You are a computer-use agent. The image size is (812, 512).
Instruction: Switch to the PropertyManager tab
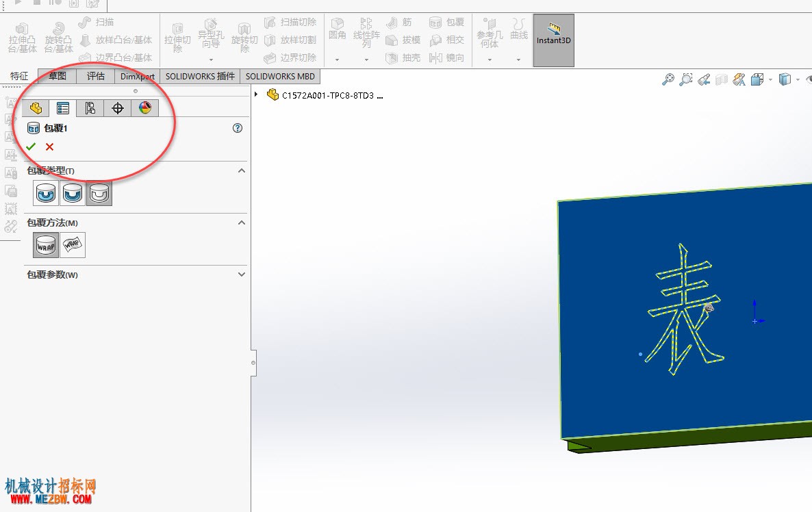(x=63, y=107)
